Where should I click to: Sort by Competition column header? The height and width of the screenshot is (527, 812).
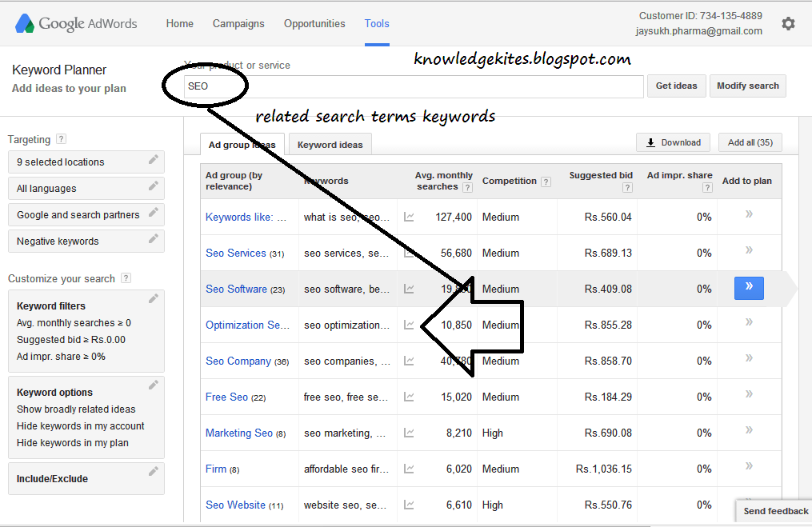(509, 182)
